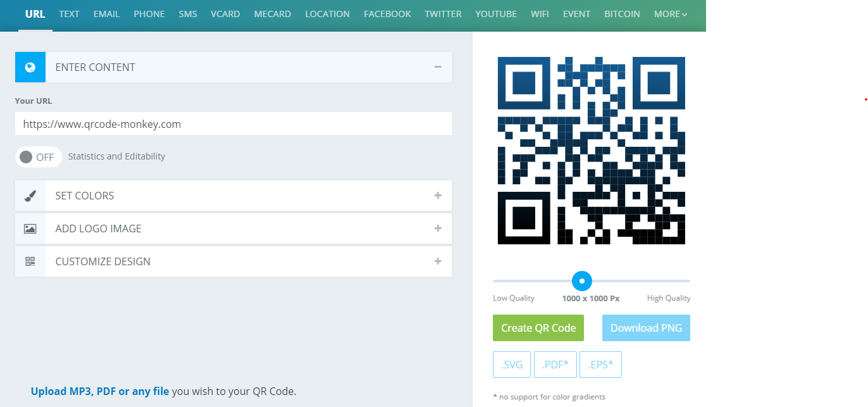Screen dimensions: 868x407
Task: Switch to the TWITTER tab
Action: [x=443, y=14]
